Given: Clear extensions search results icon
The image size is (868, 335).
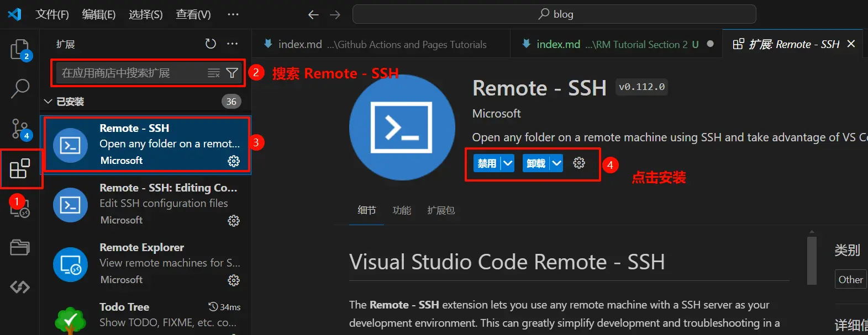Looking at the screenshot, I should [213, 73].
